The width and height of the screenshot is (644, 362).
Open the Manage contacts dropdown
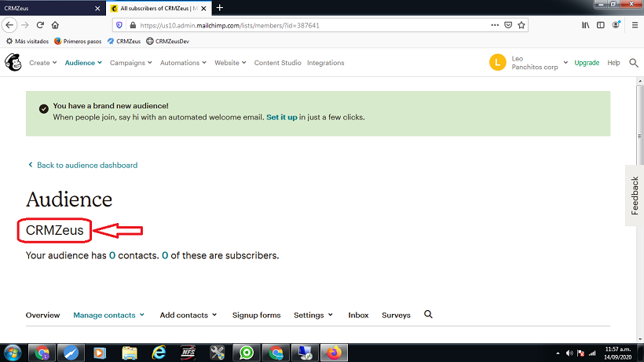coord(108,315)
